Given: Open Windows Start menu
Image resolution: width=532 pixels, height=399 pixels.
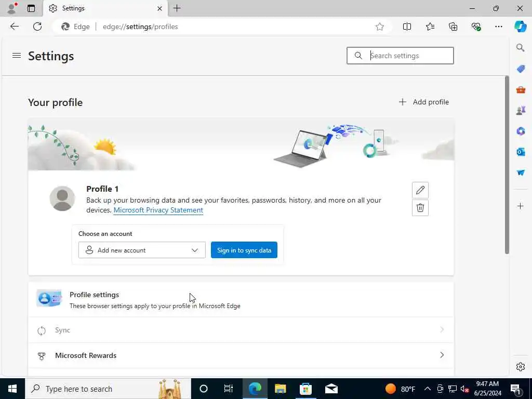Looking at the screenshot, I should tap(12, 389).
